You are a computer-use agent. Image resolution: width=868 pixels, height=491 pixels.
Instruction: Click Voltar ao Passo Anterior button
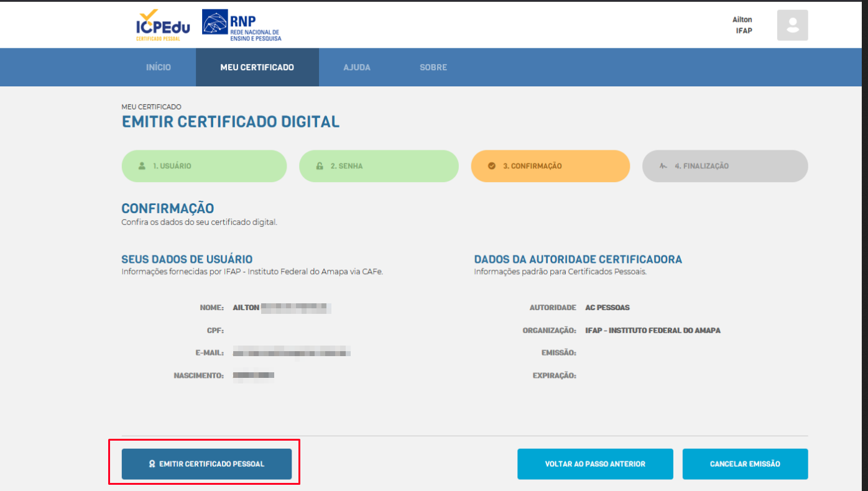click(x=595, y=464)
